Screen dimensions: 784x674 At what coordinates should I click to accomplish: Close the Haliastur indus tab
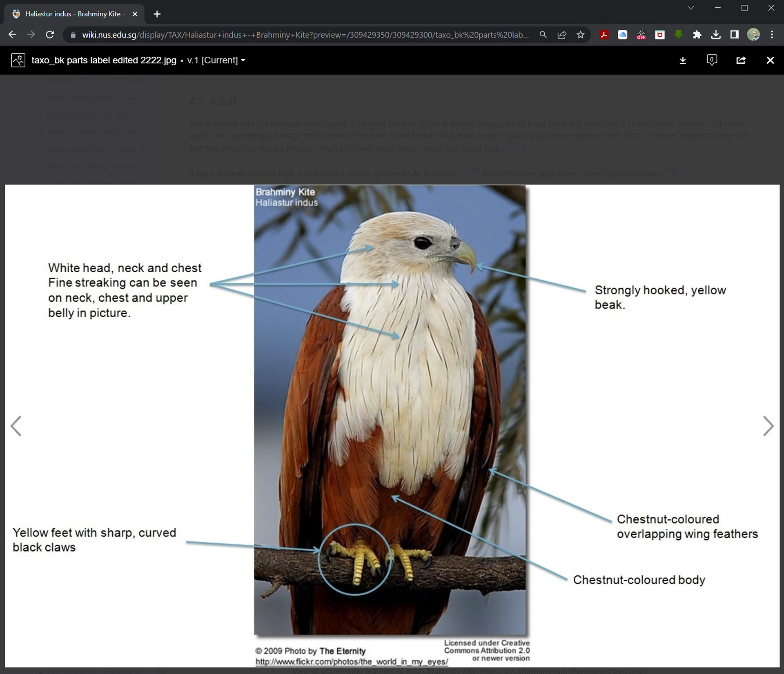[135, 14]
